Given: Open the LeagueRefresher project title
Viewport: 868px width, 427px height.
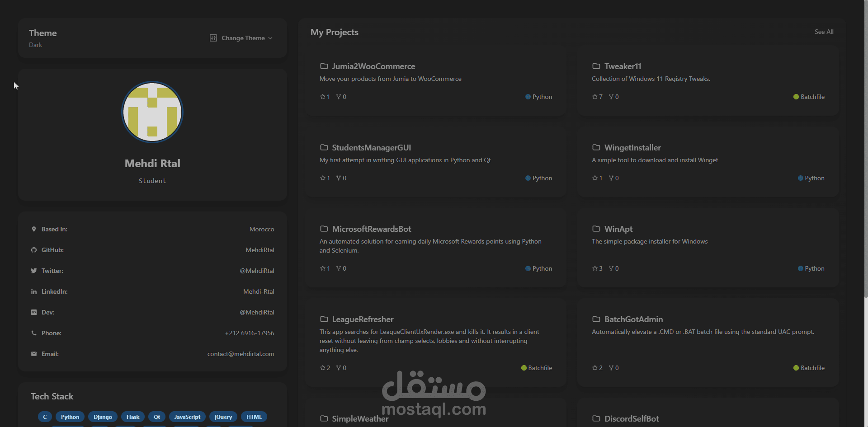Looking at the screenshot, I should 363,319.
